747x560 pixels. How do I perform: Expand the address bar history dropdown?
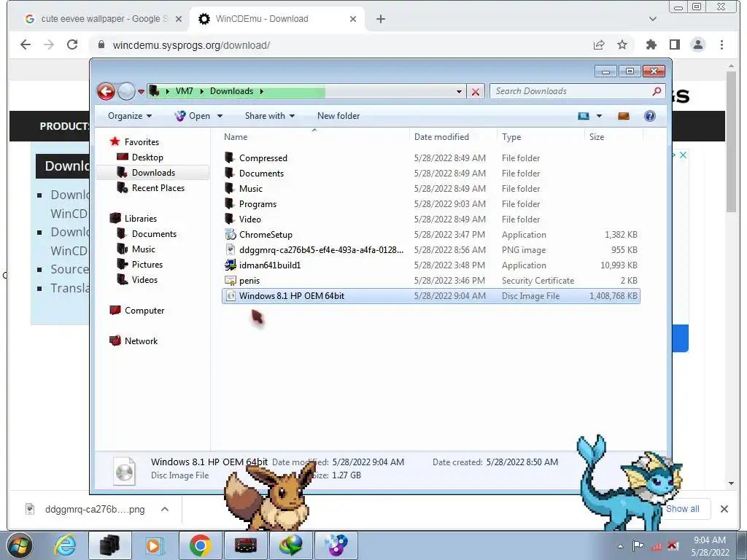(459, 91)
